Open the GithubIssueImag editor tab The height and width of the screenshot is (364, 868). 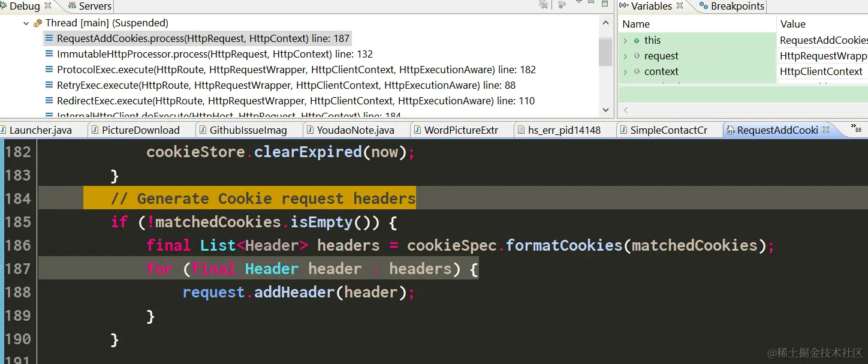point(248,130)
